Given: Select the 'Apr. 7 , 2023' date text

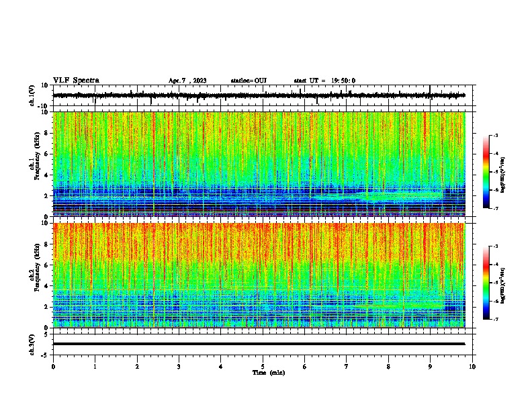Looking at the screenshot, I should [187, 81].
